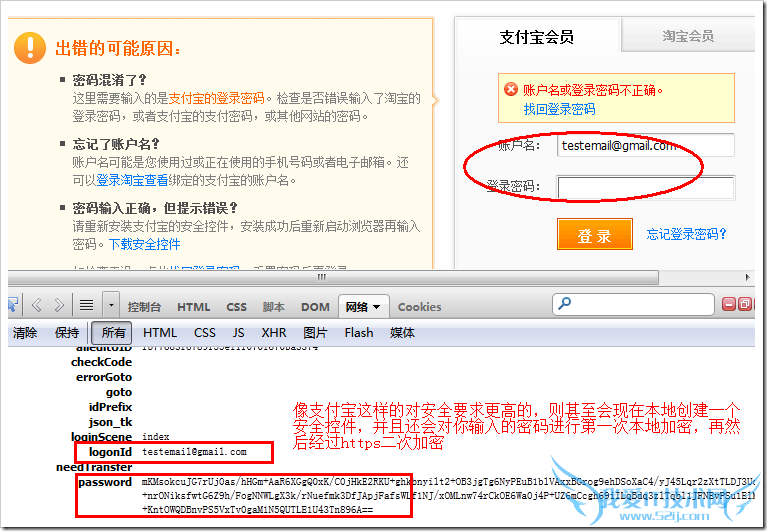Open the Cookies panel tab
This screenshot has width=767, height=531.
[x=420, y=307]
